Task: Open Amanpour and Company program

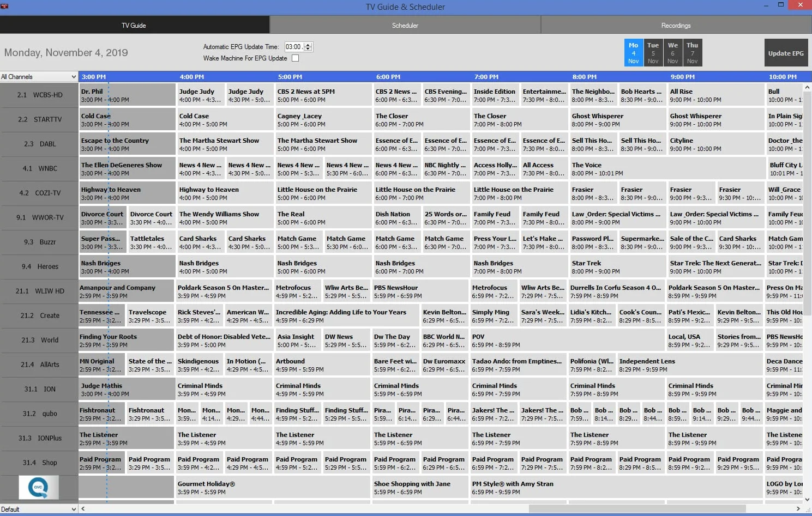Action: pyautogui.click(x=127, y=291)
